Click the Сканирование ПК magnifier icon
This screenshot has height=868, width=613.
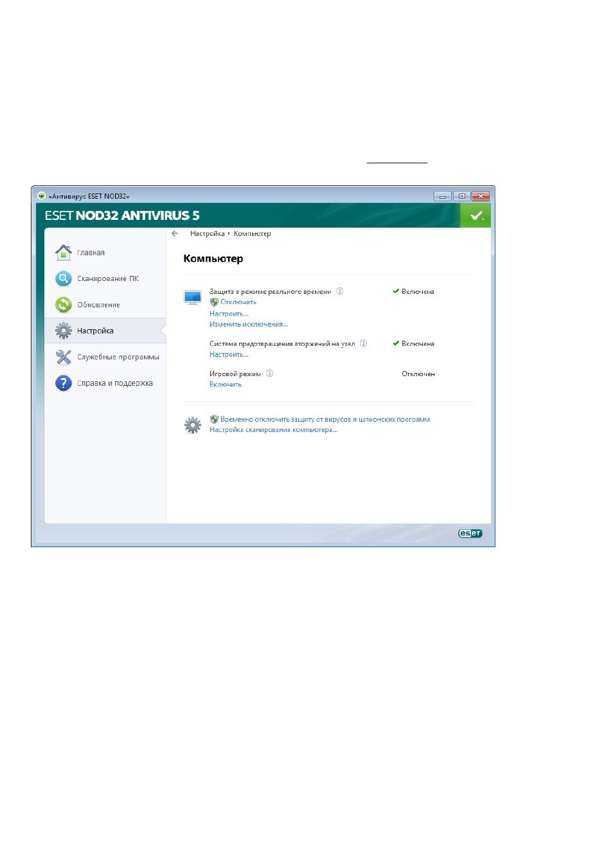click(64, 278)
